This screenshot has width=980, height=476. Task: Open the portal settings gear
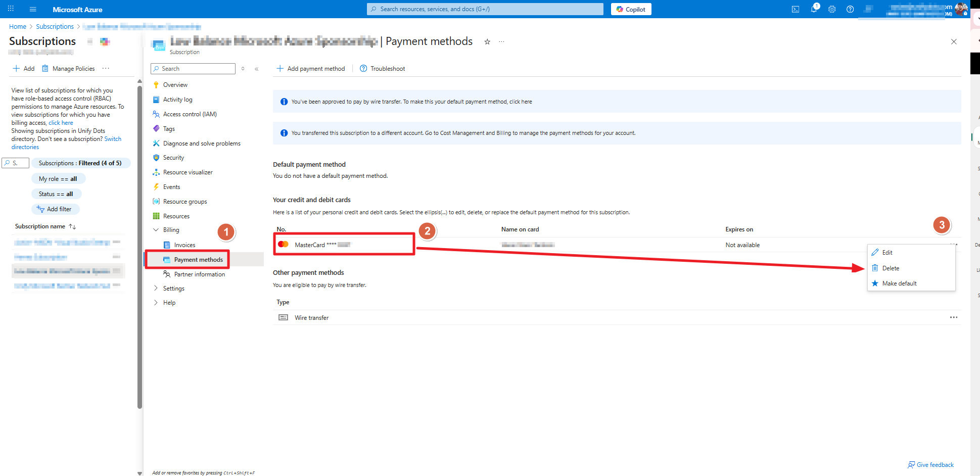coord(832,9)
